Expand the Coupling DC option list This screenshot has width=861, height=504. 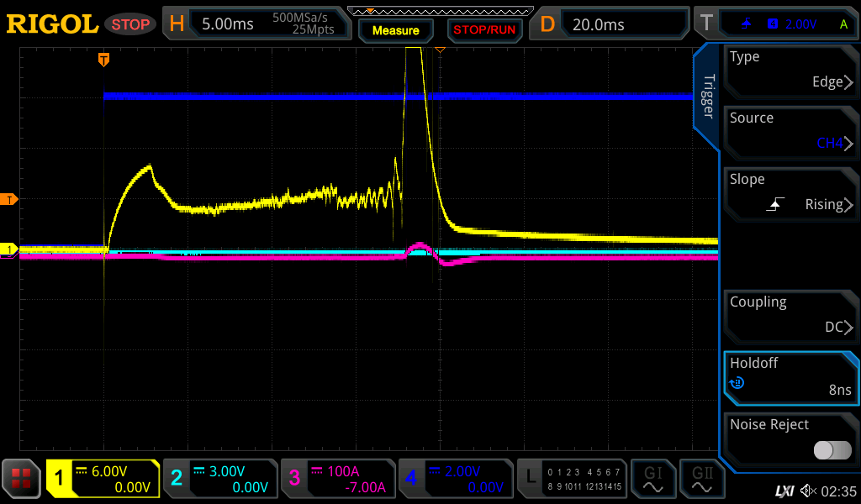790,315
